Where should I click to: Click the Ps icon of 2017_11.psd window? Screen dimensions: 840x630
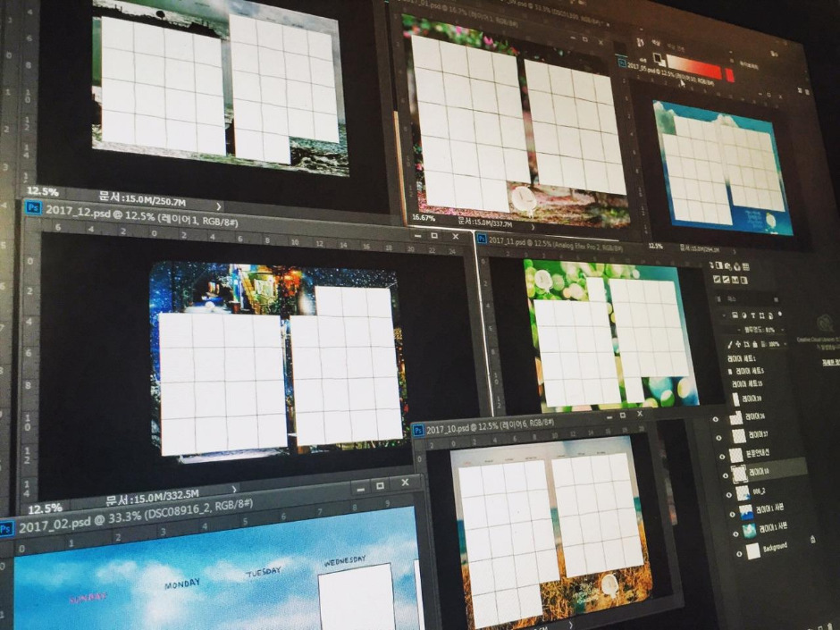[482, 239]
